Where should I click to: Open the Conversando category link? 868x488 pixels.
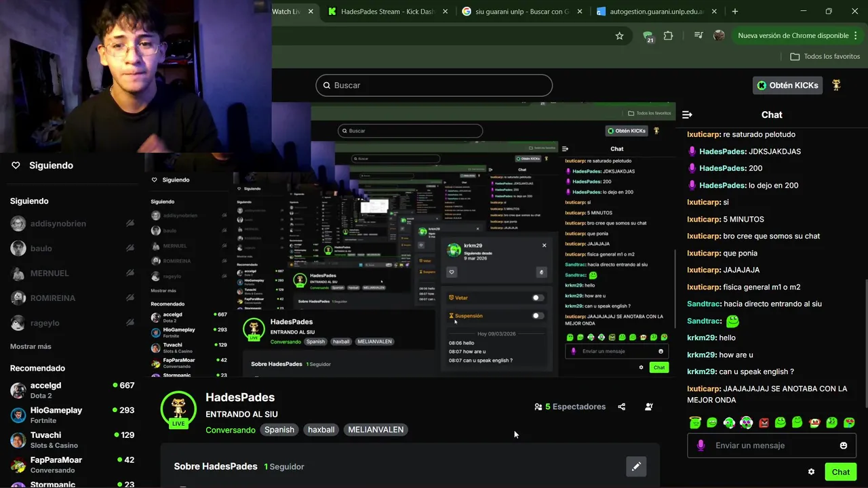pyautogui.click(x=231, y=430)
